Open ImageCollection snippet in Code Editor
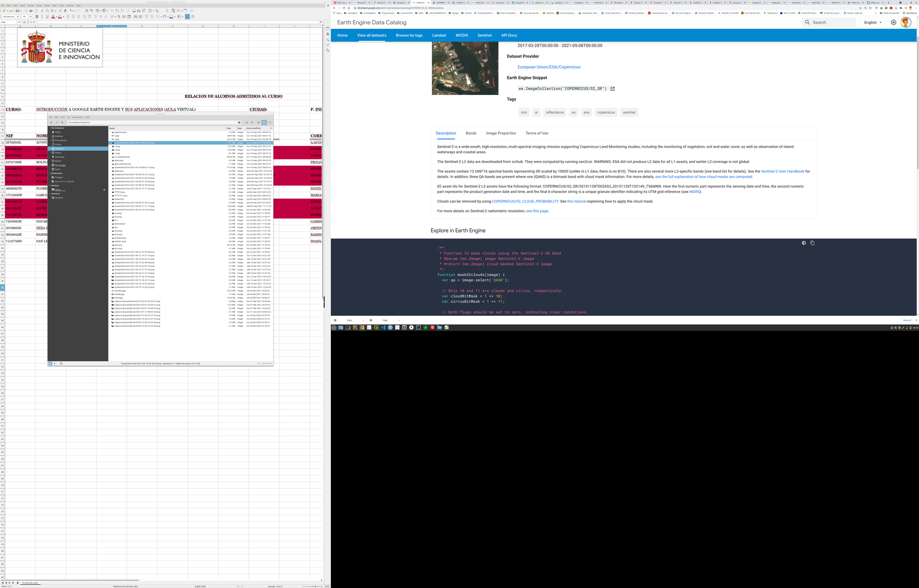This screenshot has height=588, width=919. coord(612,89)
